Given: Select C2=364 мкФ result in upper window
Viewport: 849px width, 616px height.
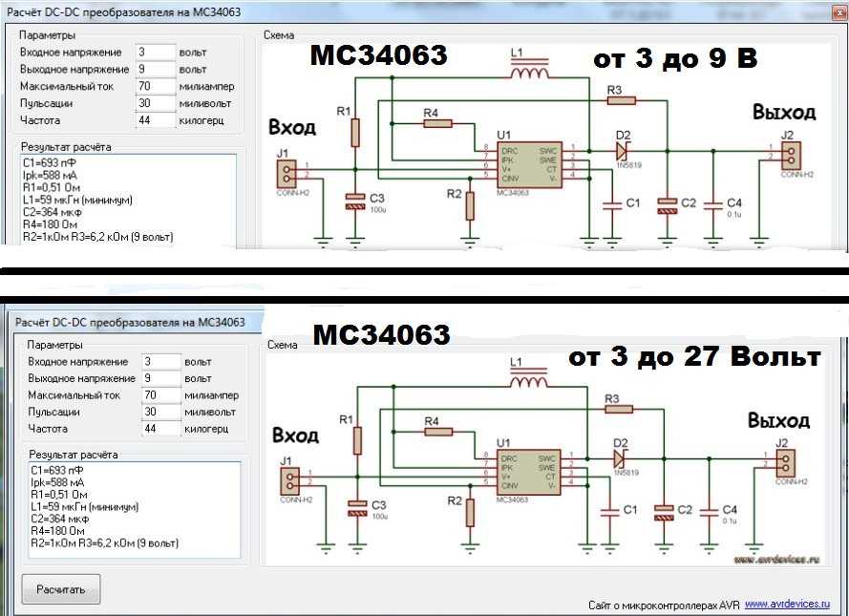Looking at the screenshot, I should click(52, 212).
